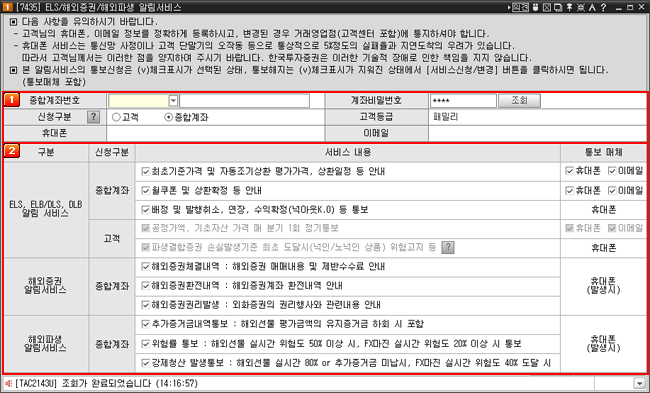Open help icon next to 파생결합증권 위험고지
650x393 pixels.
pos(448,247)
